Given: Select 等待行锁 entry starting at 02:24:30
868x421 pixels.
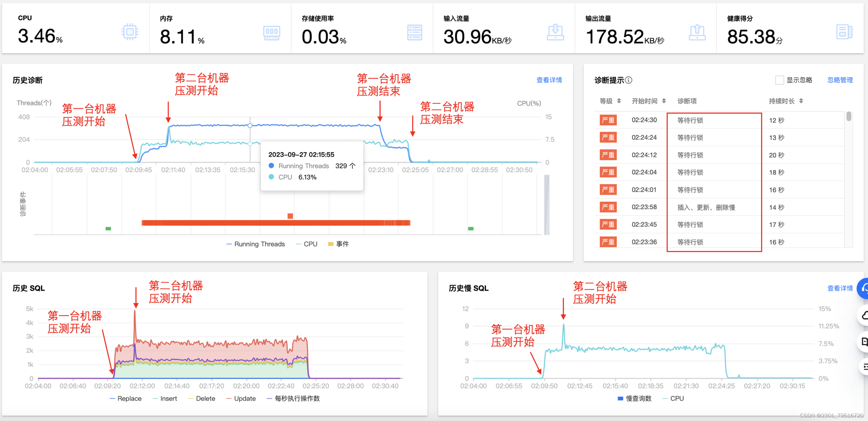Looking at the screenshot, I should click(690, 121).
